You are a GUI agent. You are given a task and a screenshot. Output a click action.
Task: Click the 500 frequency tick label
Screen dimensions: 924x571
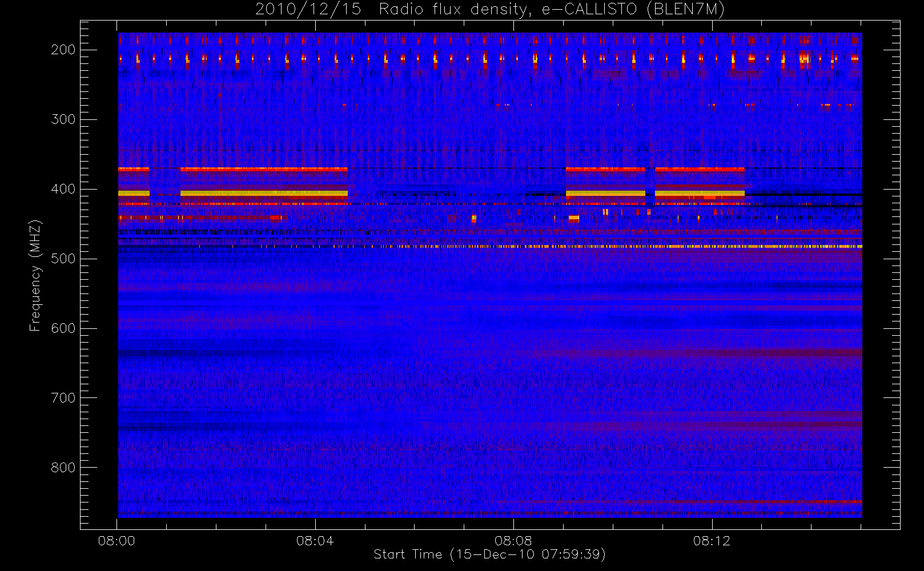coord(63,259)
